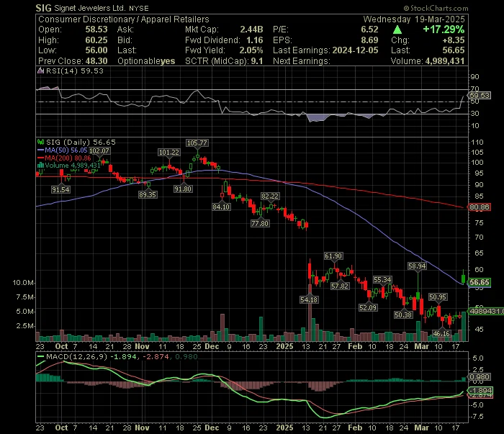Click the 61.90 price high annotation
This screenshot has height=434, width=504.
click(x=333, y=256)
